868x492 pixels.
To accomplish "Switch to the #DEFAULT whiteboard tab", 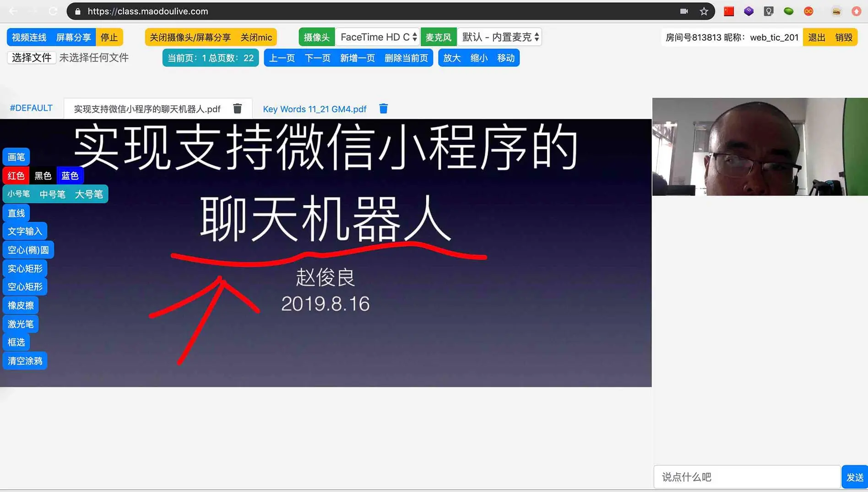I will pos(32,108).
